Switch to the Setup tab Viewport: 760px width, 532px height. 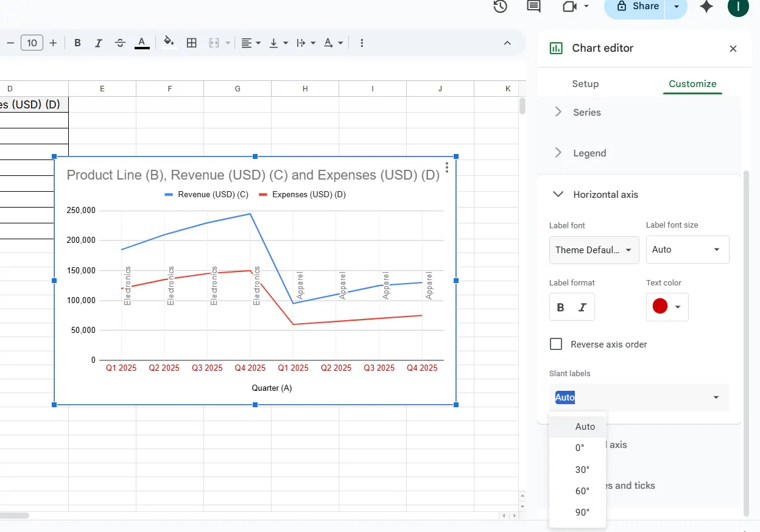click(x=585, y=84)
